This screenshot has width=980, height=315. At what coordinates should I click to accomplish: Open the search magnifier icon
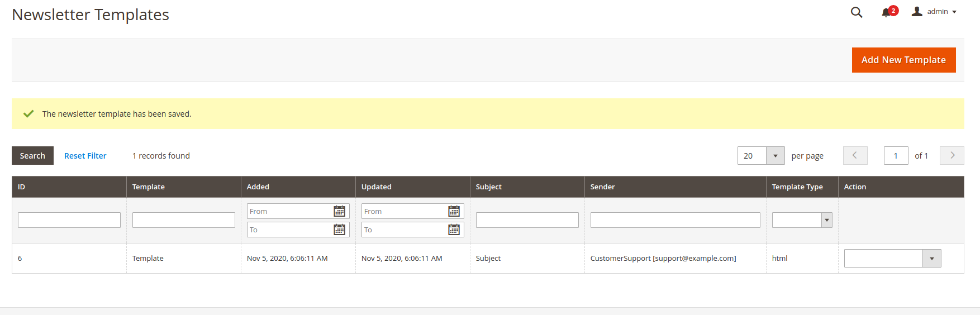point(856,12)
